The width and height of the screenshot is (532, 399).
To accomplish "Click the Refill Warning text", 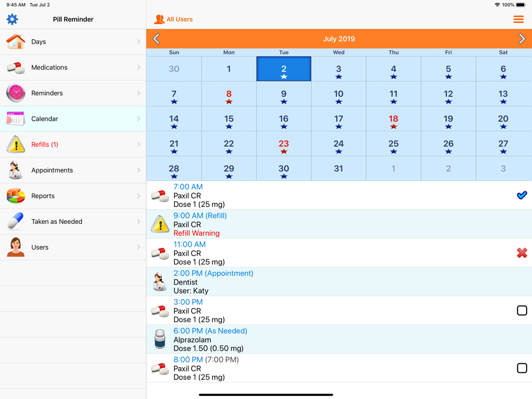I will pos(196,233).
